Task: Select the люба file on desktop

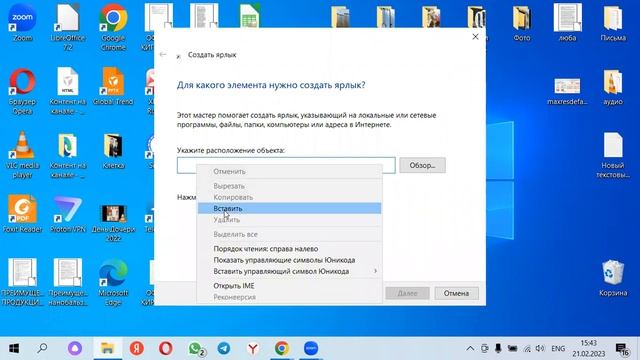Action: click(x=567, y=22)
